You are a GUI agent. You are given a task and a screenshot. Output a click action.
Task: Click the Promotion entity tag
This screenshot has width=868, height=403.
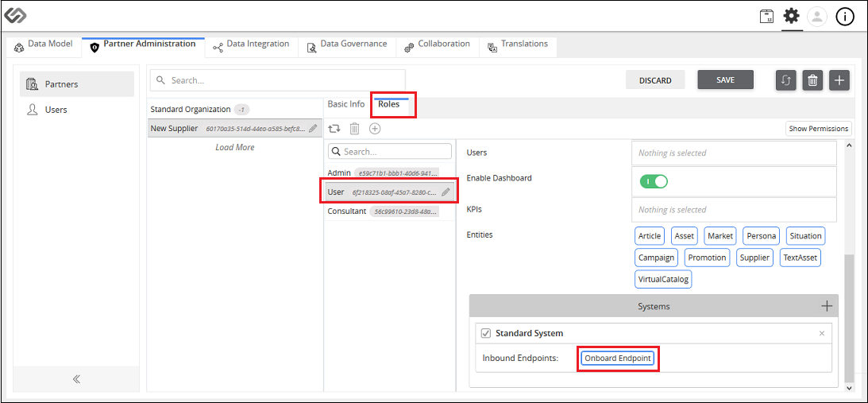tap(707, 258)
